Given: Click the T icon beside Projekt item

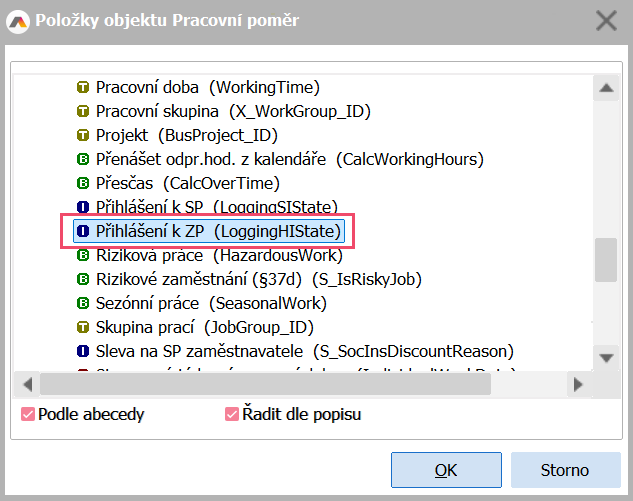Looking at the screenshot, I should [84, 135].
